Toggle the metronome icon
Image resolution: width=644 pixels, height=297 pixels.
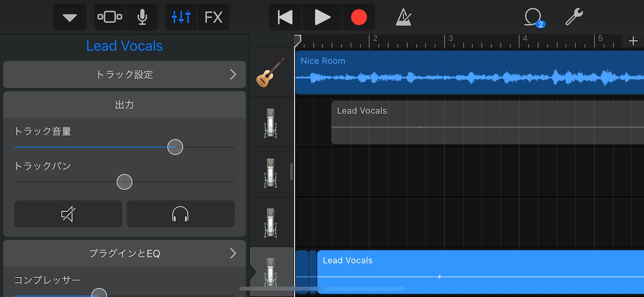[404, 17]
